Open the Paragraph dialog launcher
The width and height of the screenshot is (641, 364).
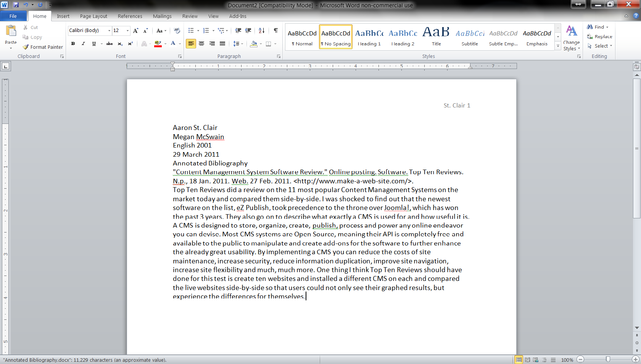click(x=279, y=56)
